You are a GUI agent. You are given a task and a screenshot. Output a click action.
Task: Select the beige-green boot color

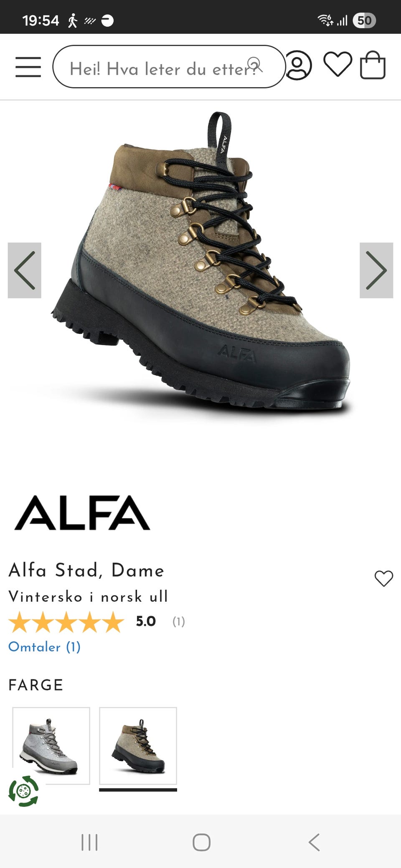(x=138, y=746)
